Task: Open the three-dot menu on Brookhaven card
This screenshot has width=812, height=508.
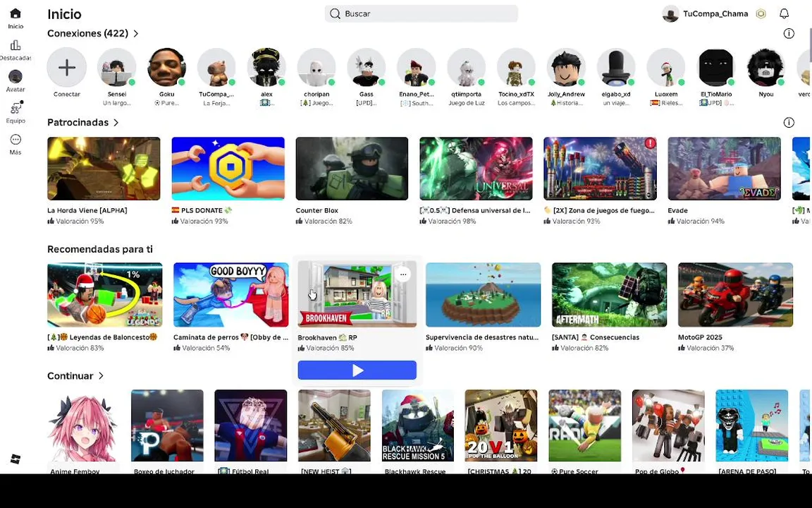Action: tap(403, 274)
